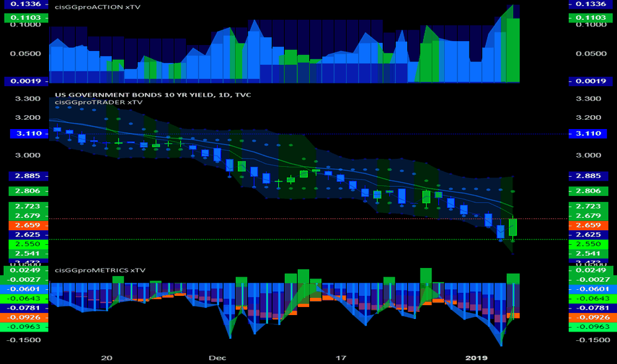Click the 0.0019 label on right scale
The width and height of the screenshot is (617, 364).
point(591,81)
